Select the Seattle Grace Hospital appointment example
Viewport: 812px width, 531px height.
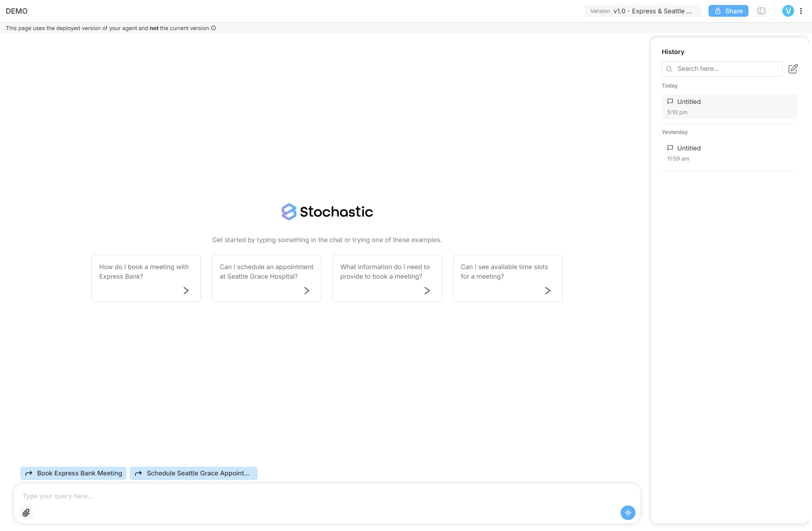267,278
